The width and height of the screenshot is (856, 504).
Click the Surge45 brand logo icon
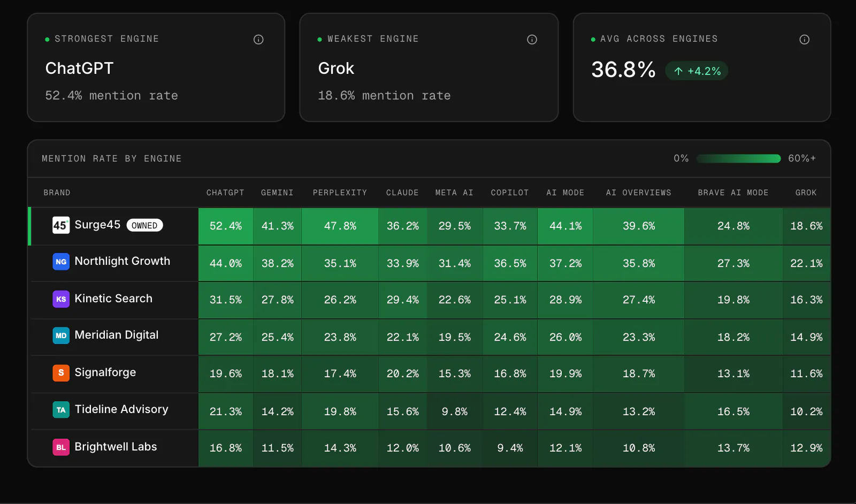(61, 225)
